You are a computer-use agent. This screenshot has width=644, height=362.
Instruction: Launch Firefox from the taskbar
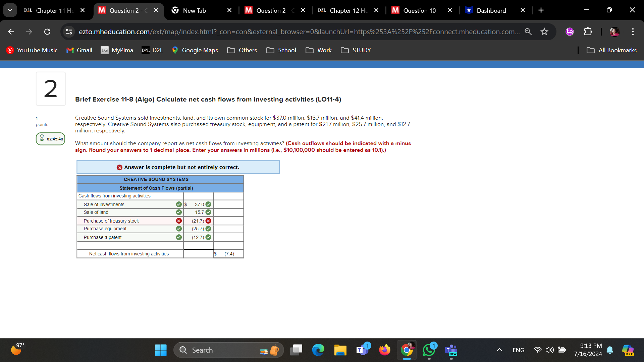coord(385,350)
